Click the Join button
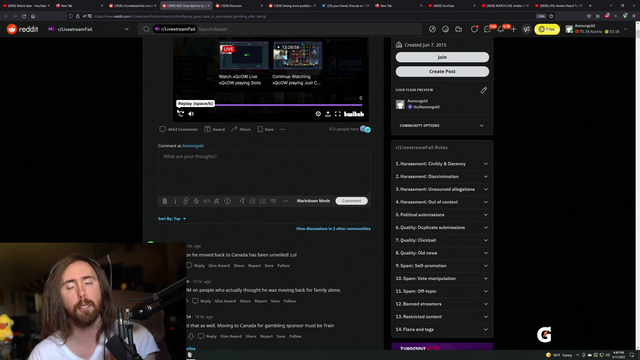640x360 pixels. pos(442,57)
